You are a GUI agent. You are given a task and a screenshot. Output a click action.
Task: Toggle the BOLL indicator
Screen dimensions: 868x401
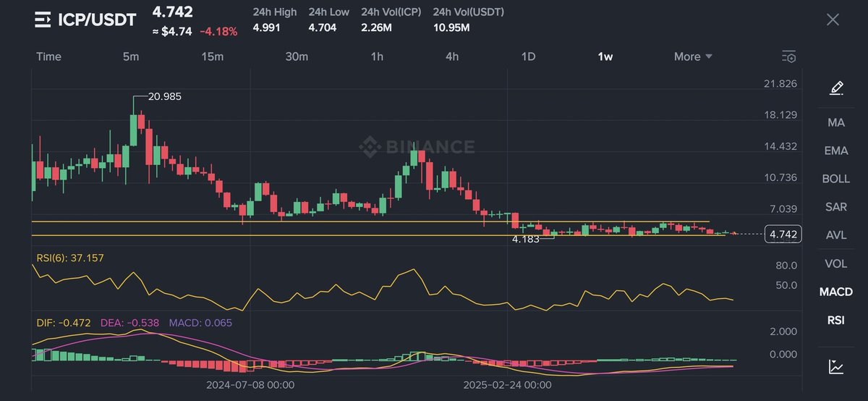(836, 179)
